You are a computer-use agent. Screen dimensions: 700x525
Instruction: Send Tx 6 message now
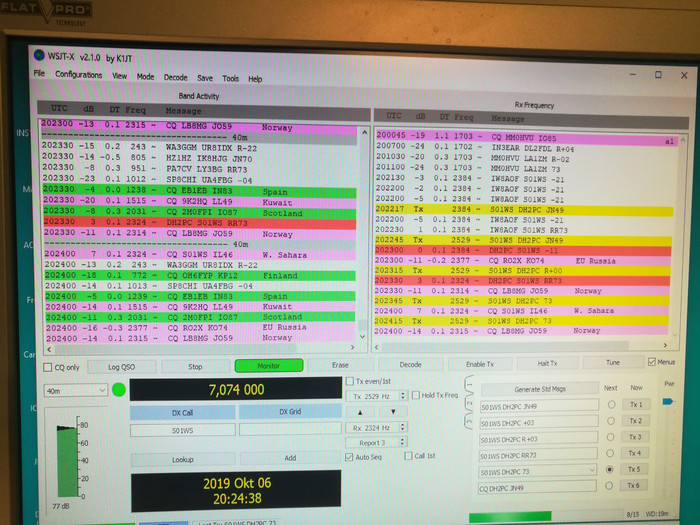[x=633, y=485]
